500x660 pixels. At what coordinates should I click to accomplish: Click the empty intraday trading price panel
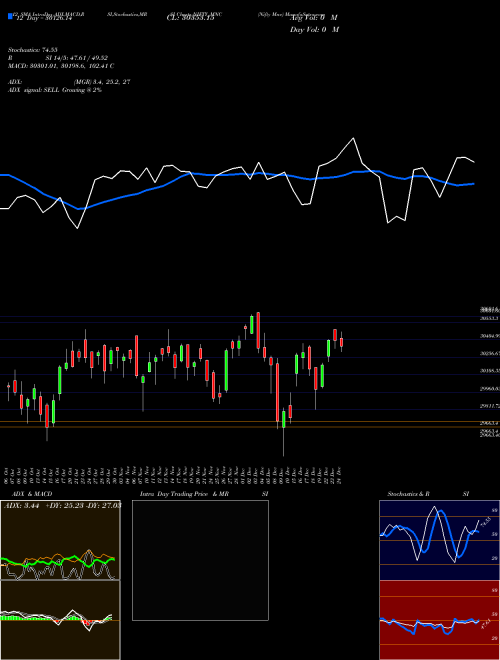pos(200,560)
